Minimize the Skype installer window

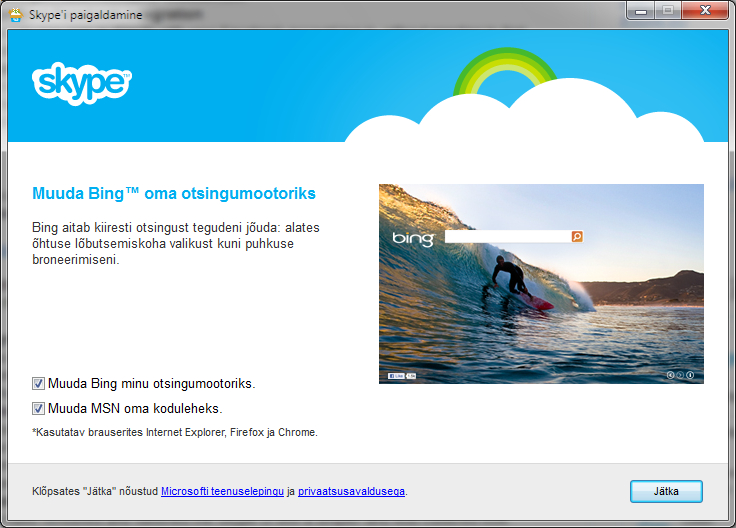[x=641, y=10]
